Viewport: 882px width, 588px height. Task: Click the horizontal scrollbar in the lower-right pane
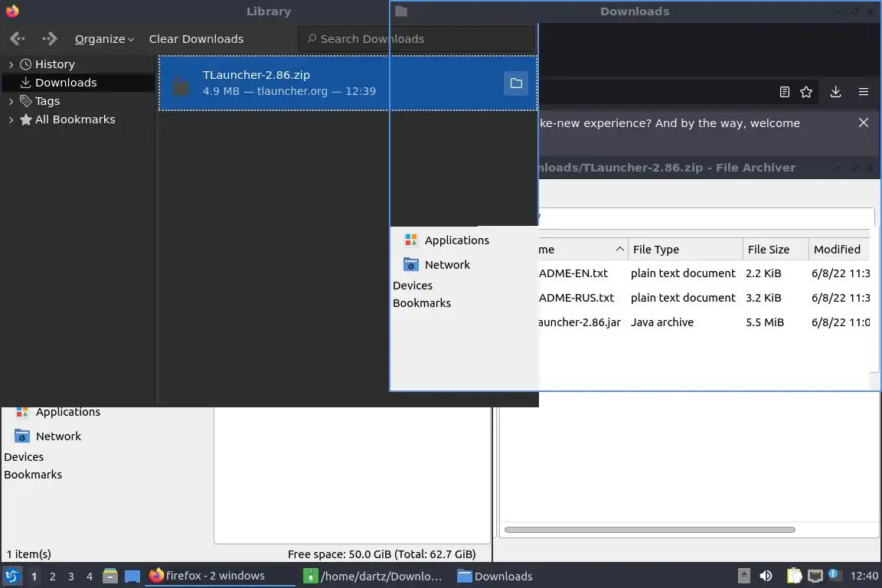[650, 530]
